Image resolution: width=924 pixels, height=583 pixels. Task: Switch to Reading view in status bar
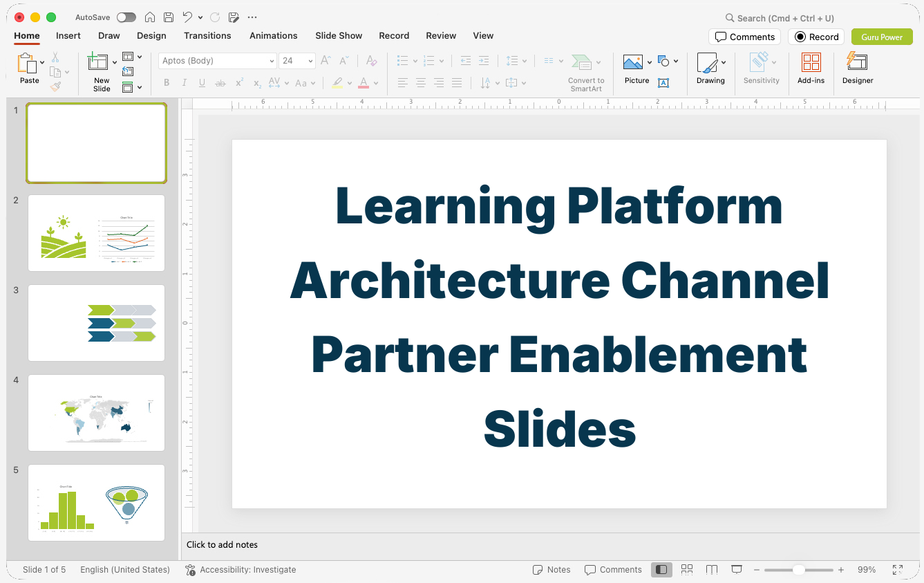pos(712,569)
